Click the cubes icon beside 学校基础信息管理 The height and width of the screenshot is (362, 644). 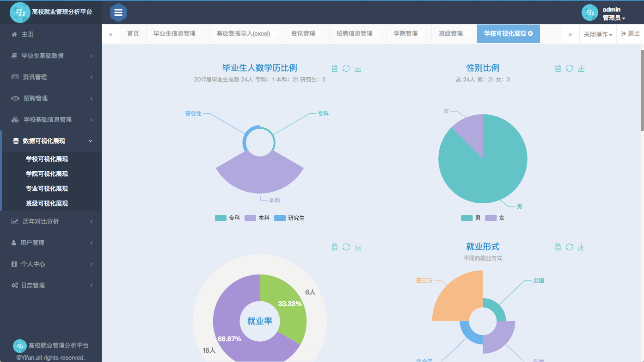pyautogui.click(x=15, y=119)
